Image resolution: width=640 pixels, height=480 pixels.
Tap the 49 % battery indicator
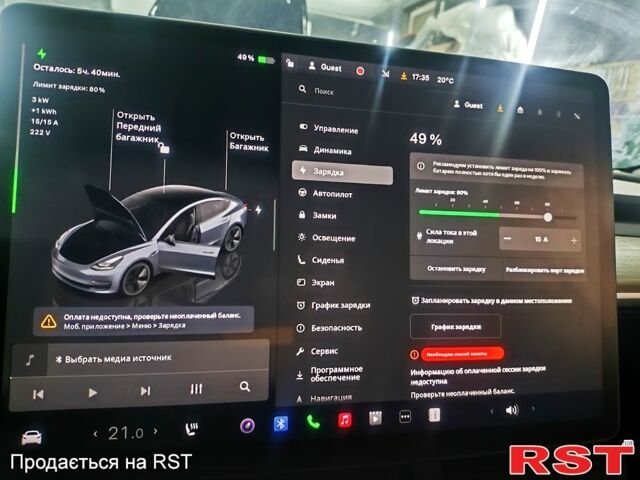click(255, 58)
